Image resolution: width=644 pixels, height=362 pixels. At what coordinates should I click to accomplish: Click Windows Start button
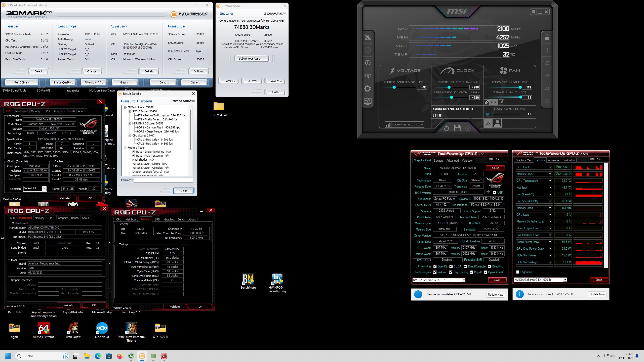tap(8, 356)
